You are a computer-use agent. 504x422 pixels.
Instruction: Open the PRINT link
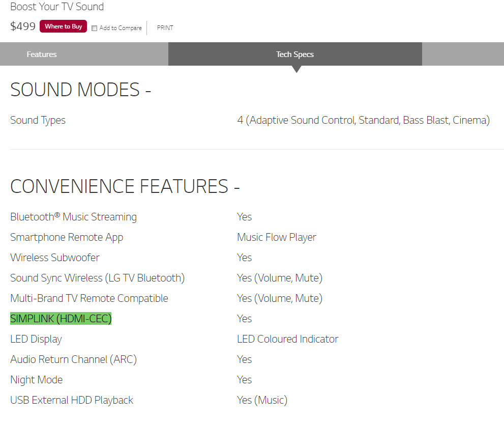coord(165,28)
